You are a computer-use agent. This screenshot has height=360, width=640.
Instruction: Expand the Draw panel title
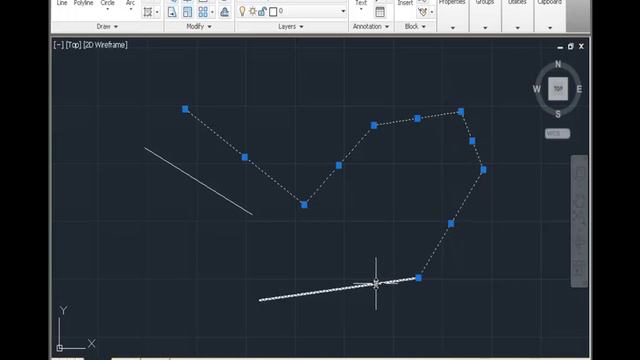click(107, 27)
